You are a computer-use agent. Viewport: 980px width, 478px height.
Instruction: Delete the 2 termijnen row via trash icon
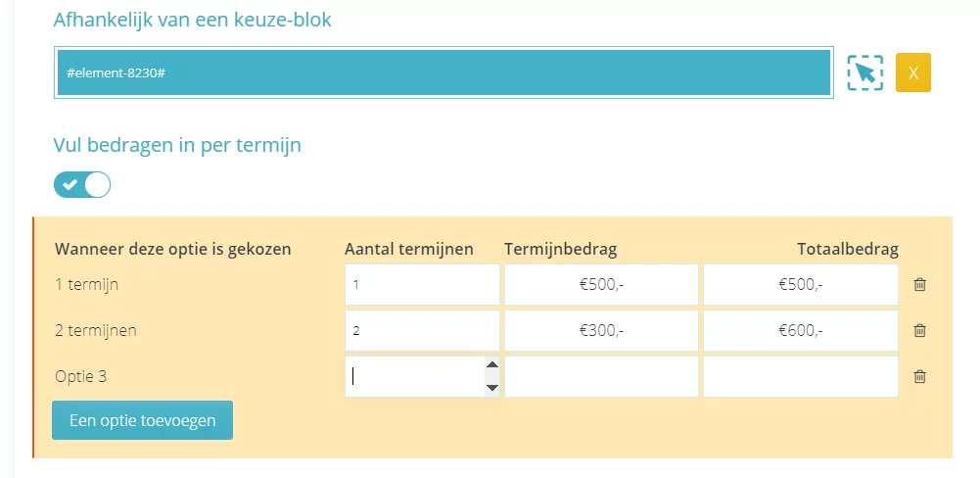pos(919,330)
